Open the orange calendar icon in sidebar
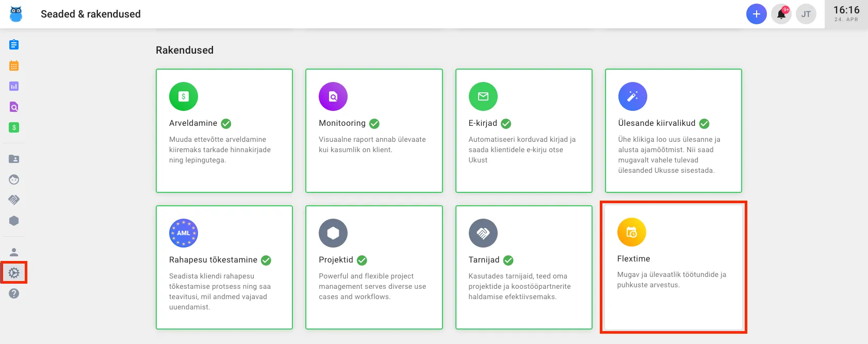The width and height of the screenshot is (868, 344). (x=14, y=65)
